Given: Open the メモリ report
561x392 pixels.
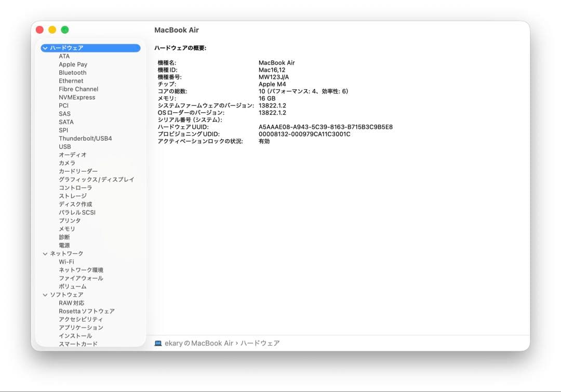Looking at the screenshot, I should click(66, 228).
